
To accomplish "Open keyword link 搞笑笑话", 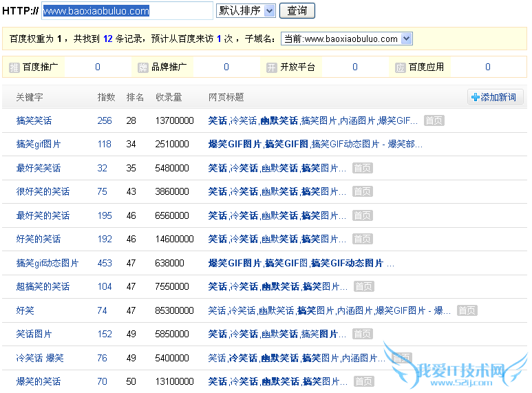I will pos(34,121).
